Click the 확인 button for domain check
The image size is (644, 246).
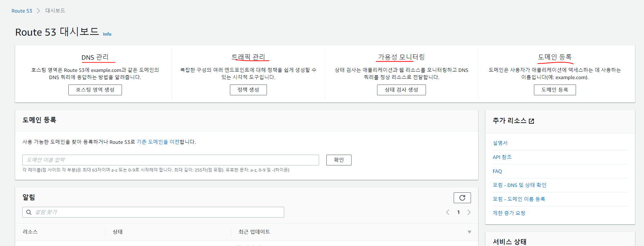339,160
